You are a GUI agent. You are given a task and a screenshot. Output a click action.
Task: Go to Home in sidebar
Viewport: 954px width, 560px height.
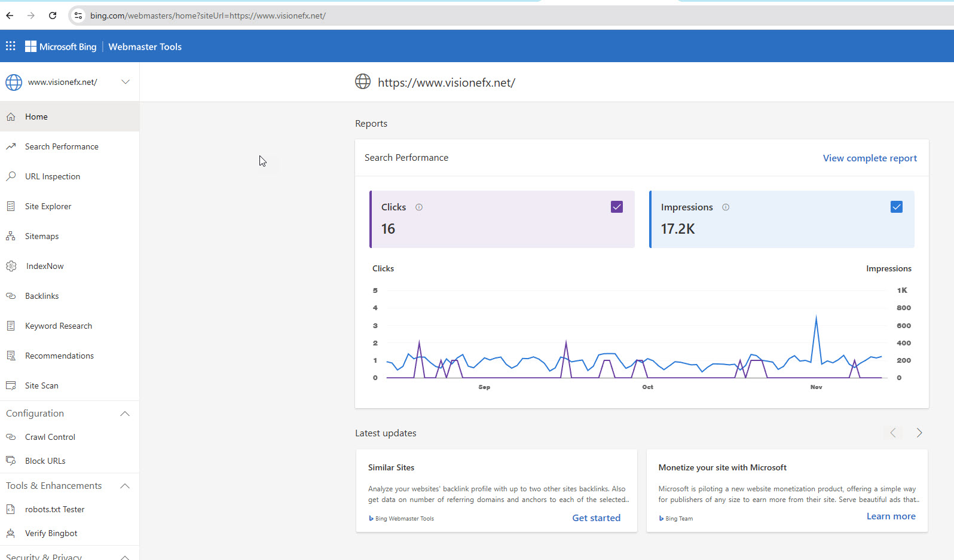(x=69, y=117)
